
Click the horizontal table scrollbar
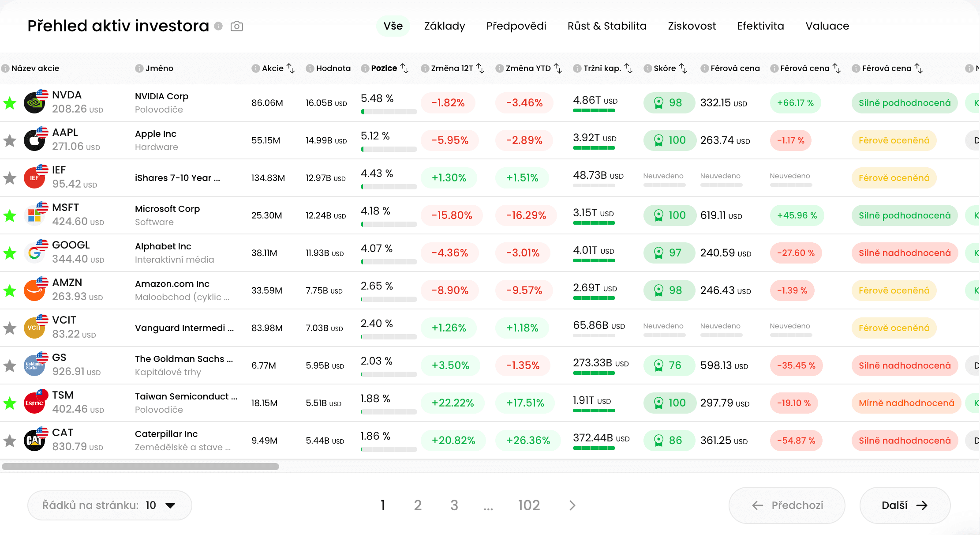(140, 467)
